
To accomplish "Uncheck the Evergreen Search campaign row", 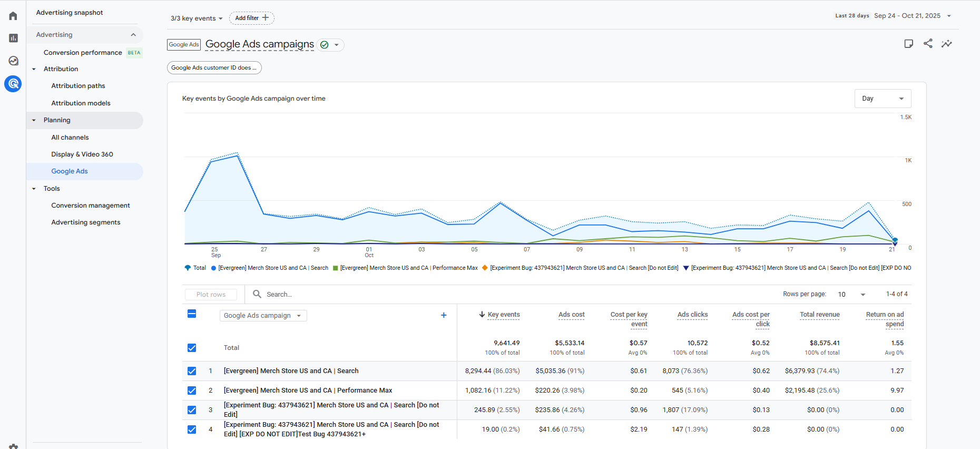I will [192, 371].
